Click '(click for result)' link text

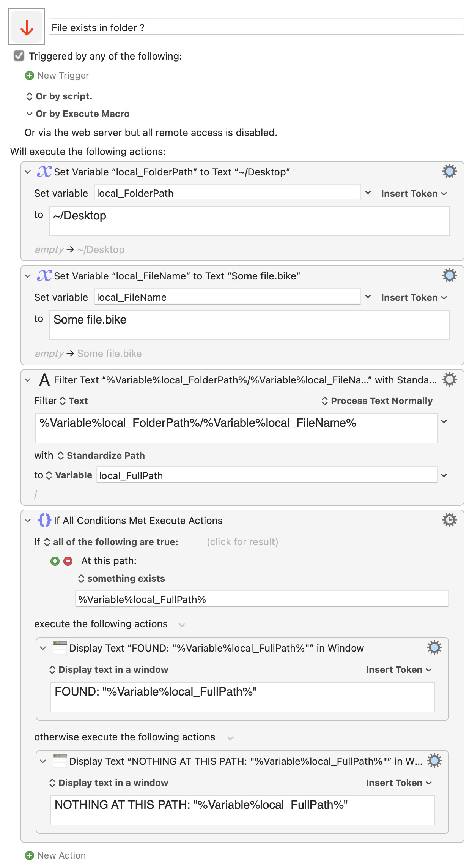tap(242, 542)
